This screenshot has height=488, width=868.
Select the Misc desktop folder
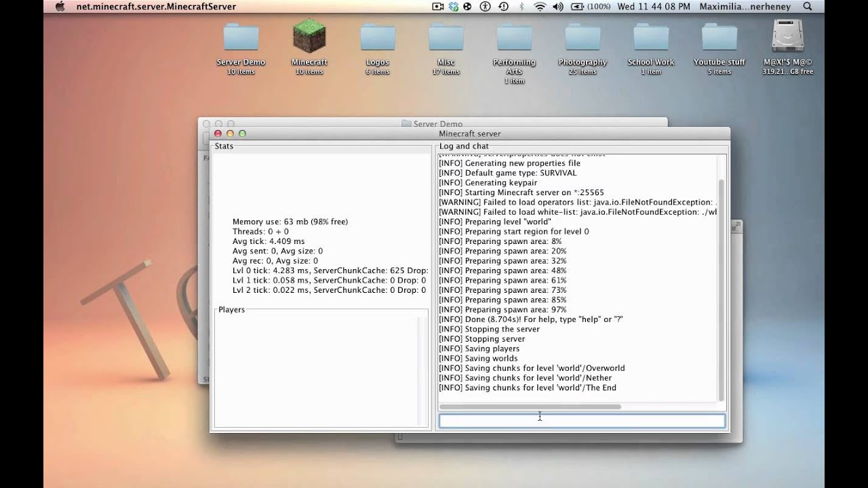[446, 37]
